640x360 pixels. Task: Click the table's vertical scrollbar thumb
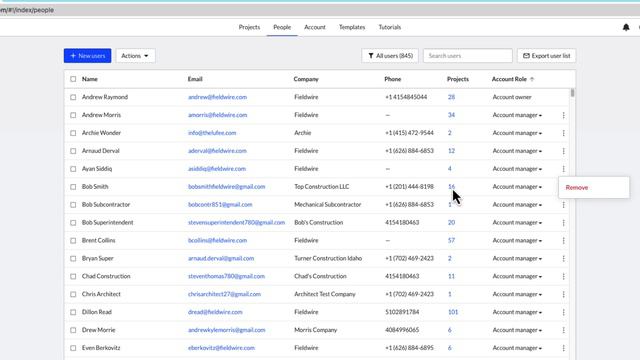(572, 93)
